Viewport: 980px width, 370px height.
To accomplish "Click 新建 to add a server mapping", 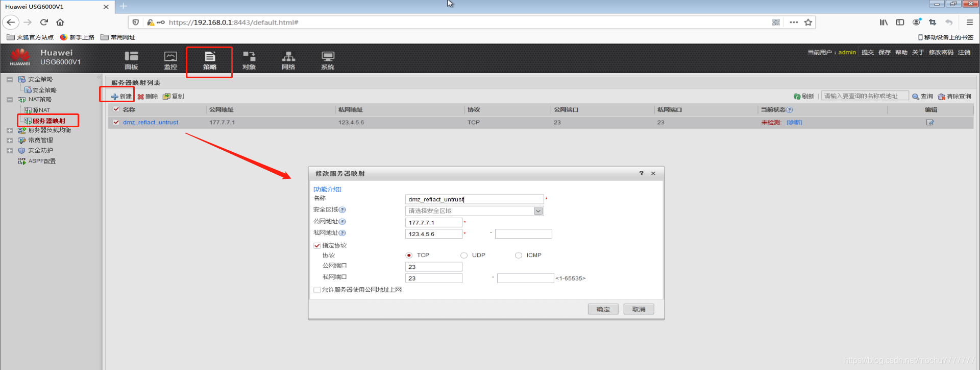I will pyautogui.click(x=121, y=97).
